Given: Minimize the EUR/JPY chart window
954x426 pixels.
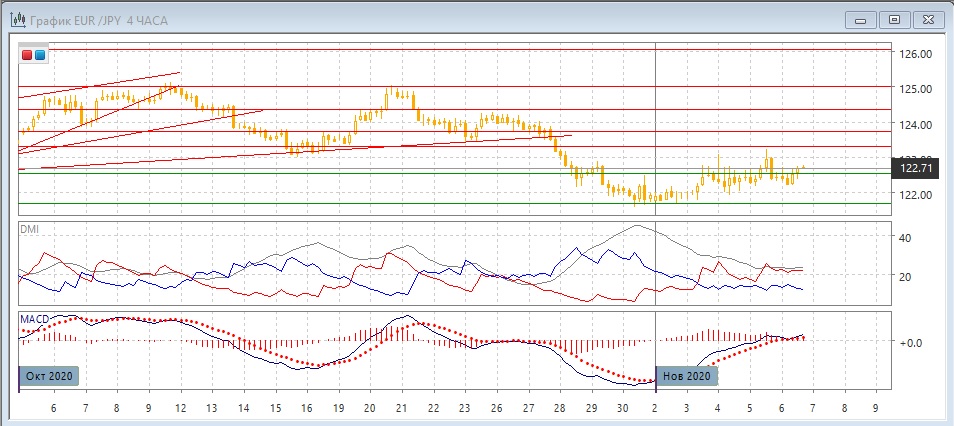Looking at the screenshot, I should 862,19.
